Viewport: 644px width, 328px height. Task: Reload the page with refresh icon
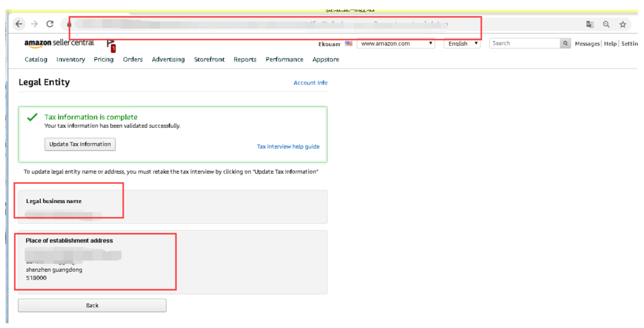[x=50, y=24]
